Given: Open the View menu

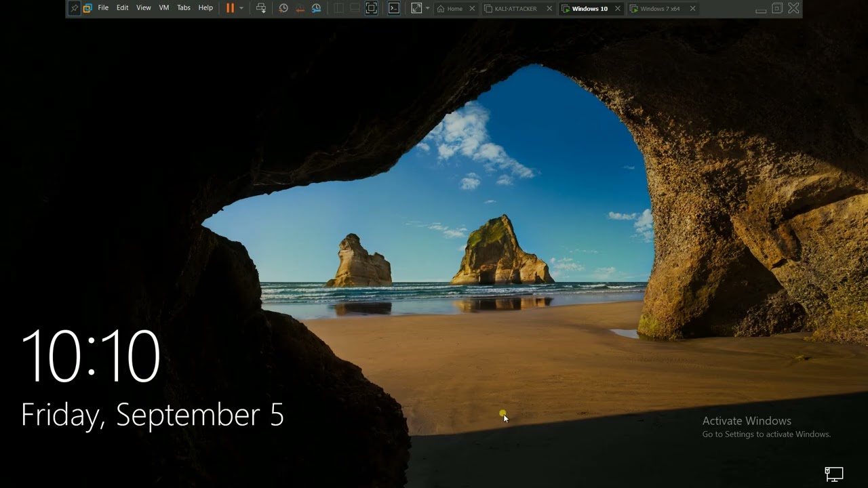Looking at the screenshot, I should click(144, 8).
